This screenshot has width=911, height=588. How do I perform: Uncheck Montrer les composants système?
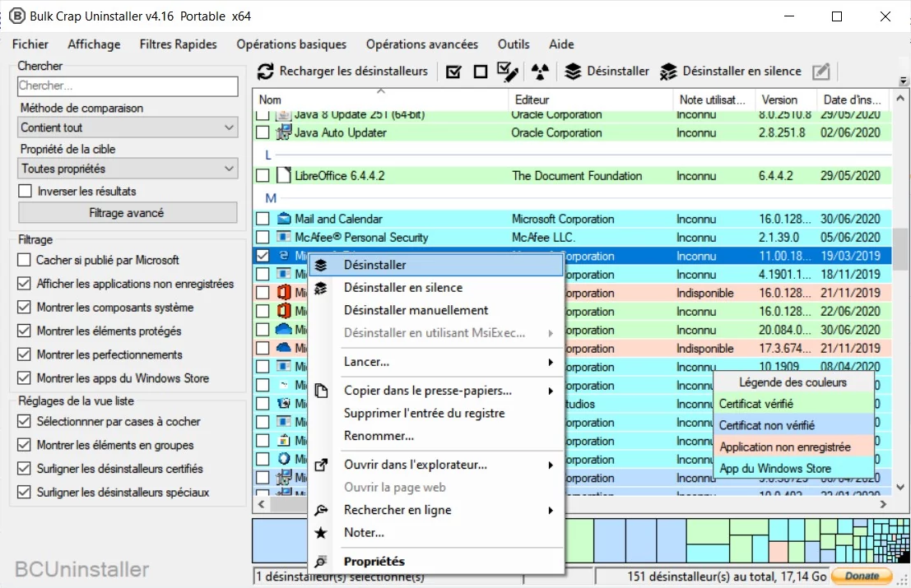click(x=24, y=307)
